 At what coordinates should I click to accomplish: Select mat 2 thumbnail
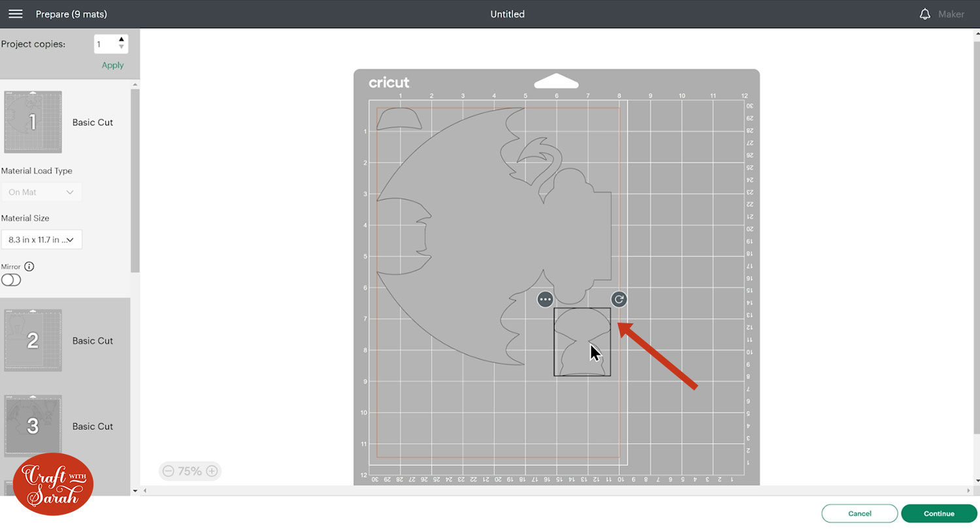pos(33,340)
